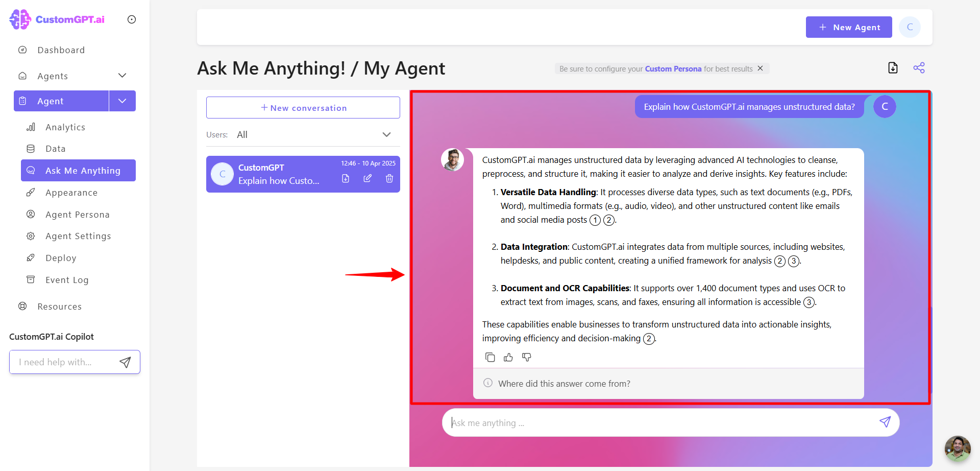Open the Agents menu item
Screen dimensions: 980x471
(x=53, y=76)
